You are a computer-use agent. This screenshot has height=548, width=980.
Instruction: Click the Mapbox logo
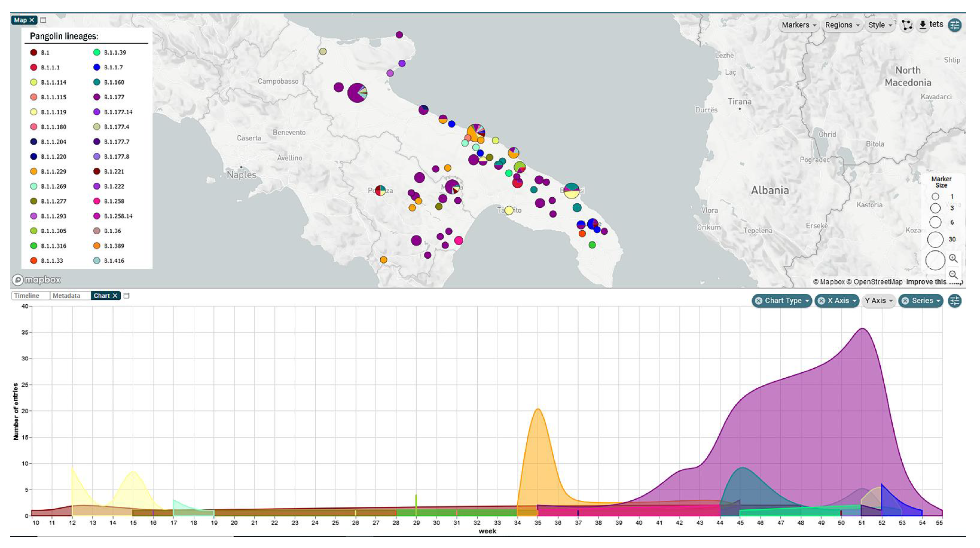[37, 280]
